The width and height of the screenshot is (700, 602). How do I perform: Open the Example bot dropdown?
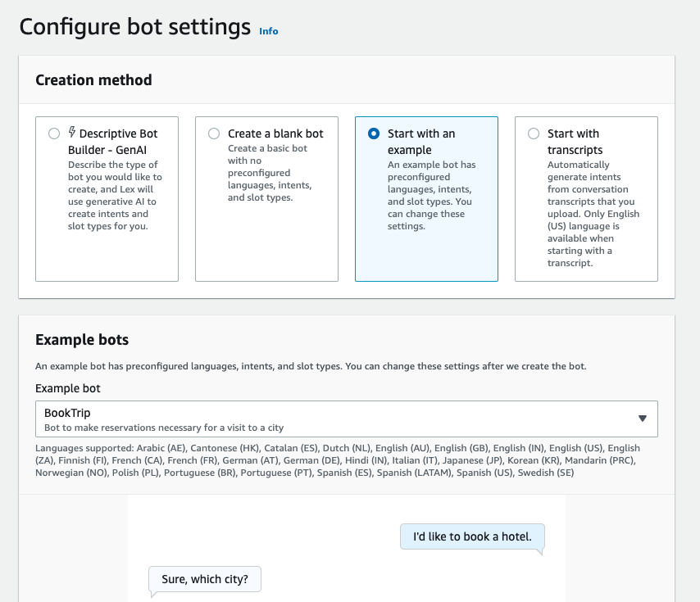346,419
